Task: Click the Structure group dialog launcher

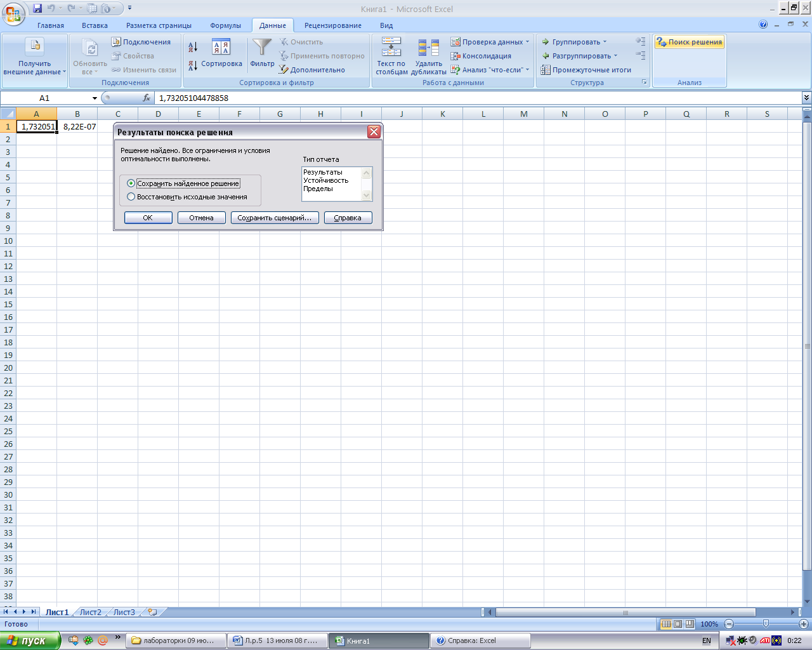Action: 645,83
